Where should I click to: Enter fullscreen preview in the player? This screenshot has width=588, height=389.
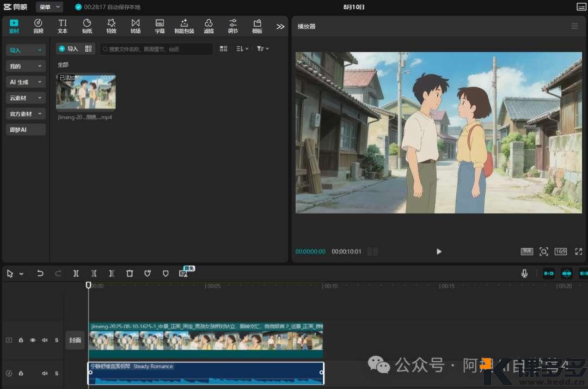pos(578,251)
